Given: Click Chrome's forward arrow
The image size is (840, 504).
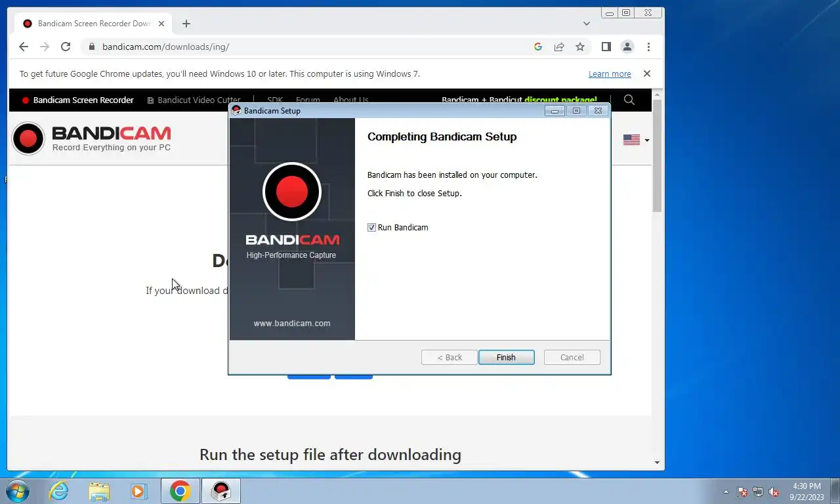Looking at the screenshot, I should point(45,47).
